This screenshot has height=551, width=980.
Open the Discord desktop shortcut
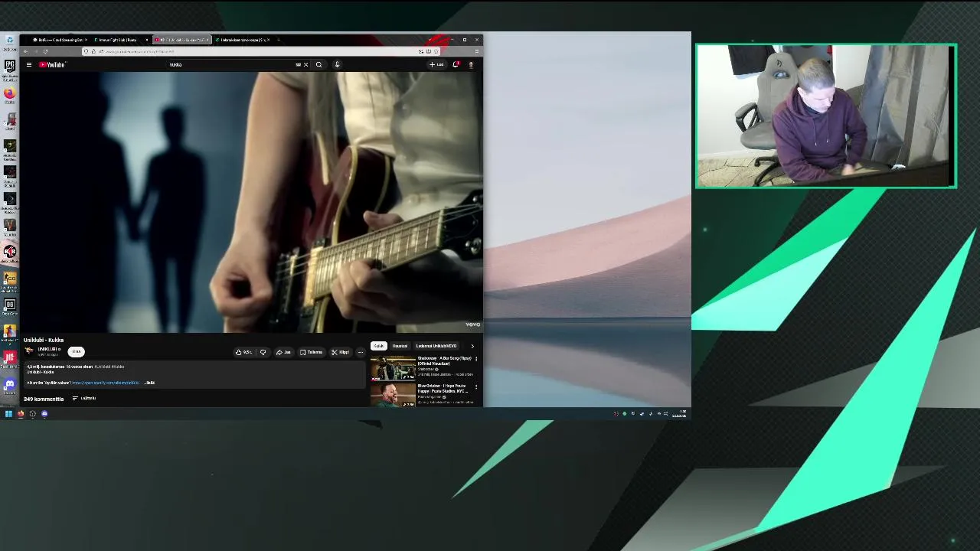(x=10, y=386)
